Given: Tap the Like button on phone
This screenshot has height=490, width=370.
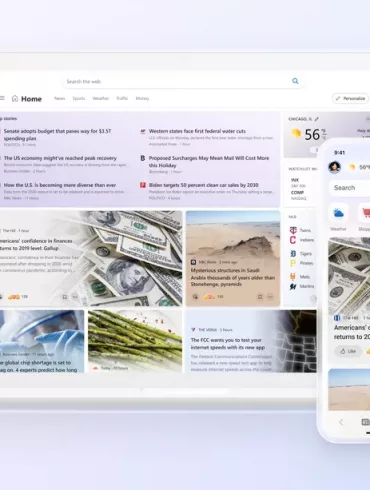Looking at the screenshot, I should coord(348,351).
